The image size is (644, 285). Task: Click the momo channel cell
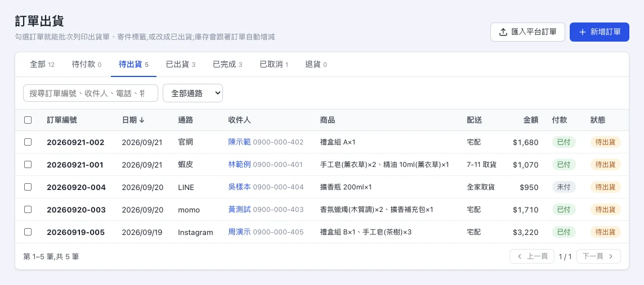(x=189, y=210)
